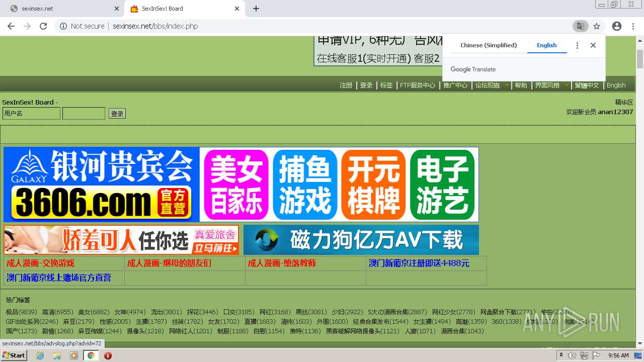Viewport: 644px width, 362px height.
Task: Bookmark this page with the star icon
Action: point(597,26)
